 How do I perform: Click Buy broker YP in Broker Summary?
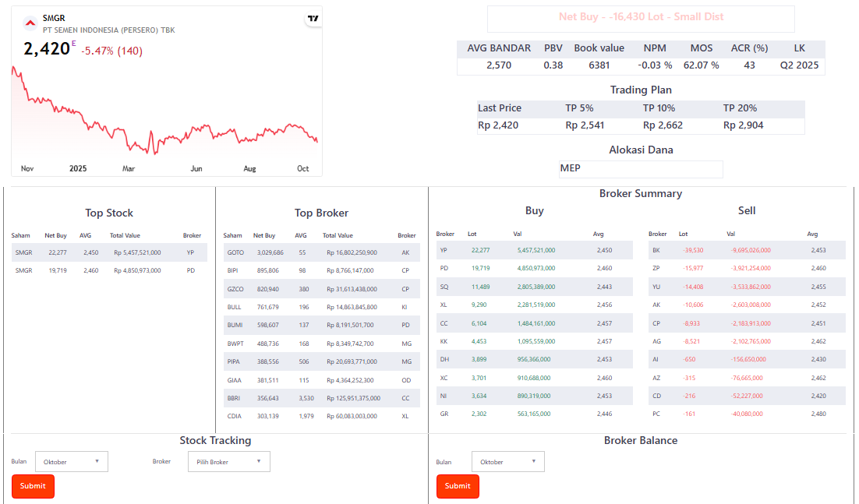point(534,250)
